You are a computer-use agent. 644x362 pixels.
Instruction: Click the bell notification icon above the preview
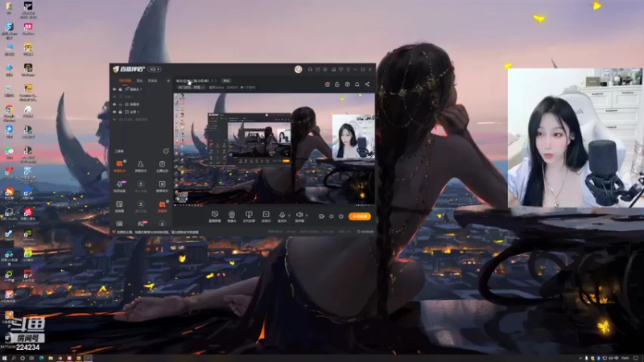click(x=357, y=84)
